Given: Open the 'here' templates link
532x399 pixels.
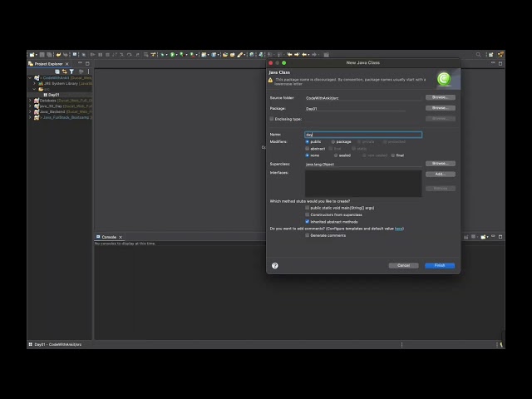Looking at the screenshot, I should coord(398,229).
